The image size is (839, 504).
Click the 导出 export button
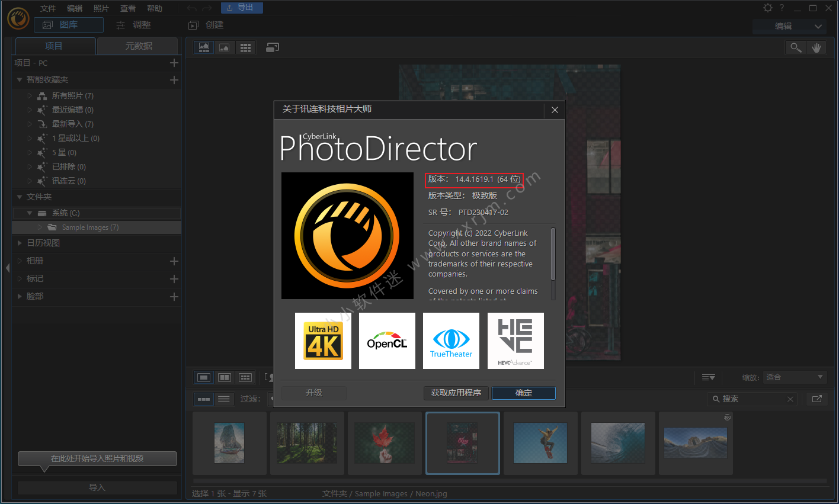pos(242,8)
